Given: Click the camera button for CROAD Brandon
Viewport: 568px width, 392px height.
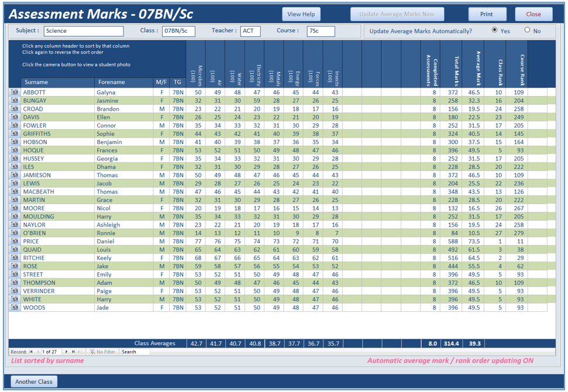Looking at the screenshot, I should point(15,109).
